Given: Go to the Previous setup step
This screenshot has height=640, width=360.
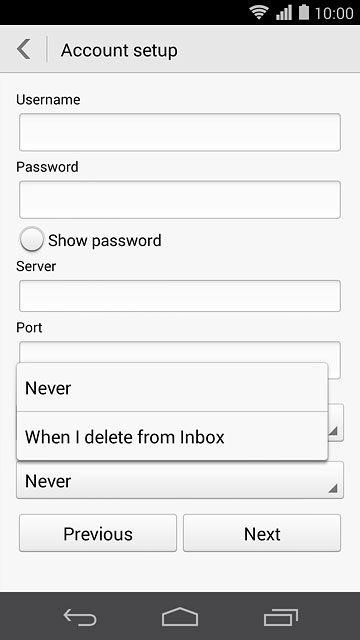Looking at the screenshot, I should click(98, 533).
